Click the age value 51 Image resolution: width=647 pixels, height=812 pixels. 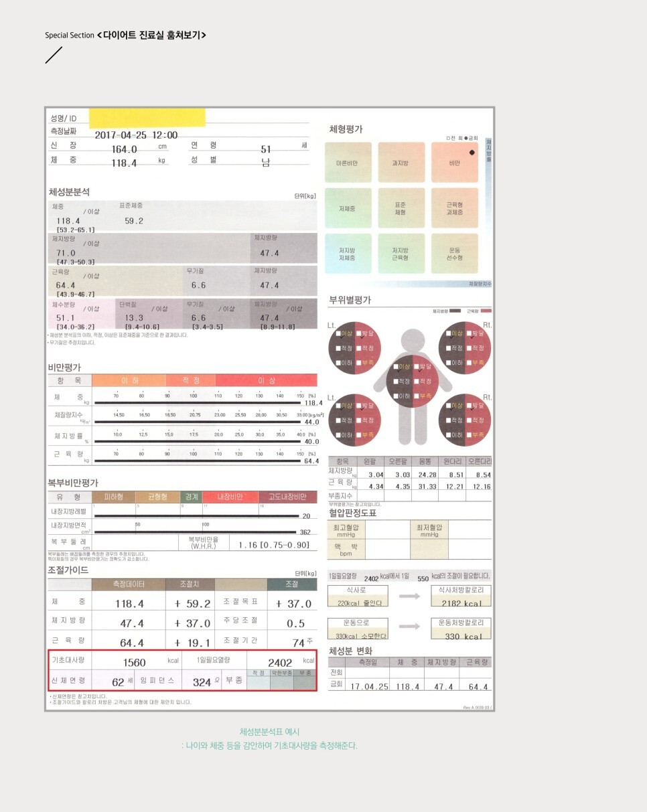pos(265,150)
